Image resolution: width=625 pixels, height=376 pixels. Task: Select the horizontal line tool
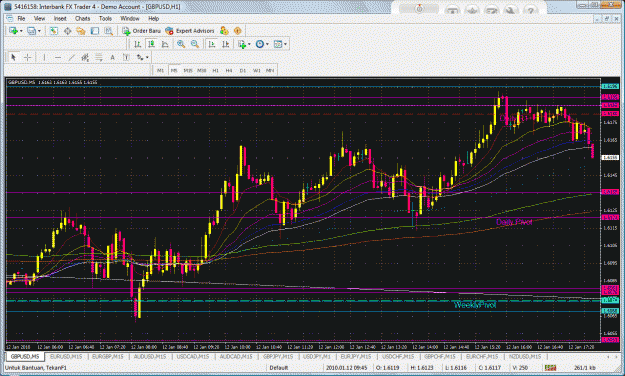58,57
